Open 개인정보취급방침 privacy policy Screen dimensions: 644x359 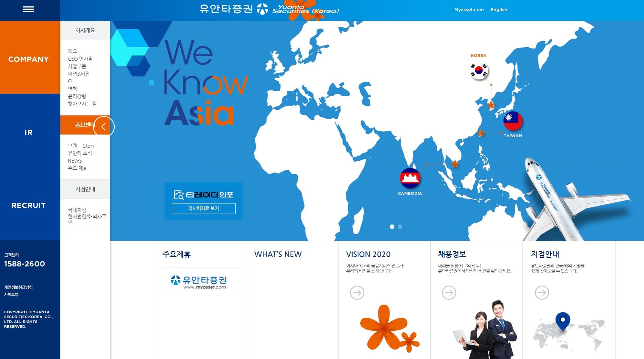click(x=18, y=287)
